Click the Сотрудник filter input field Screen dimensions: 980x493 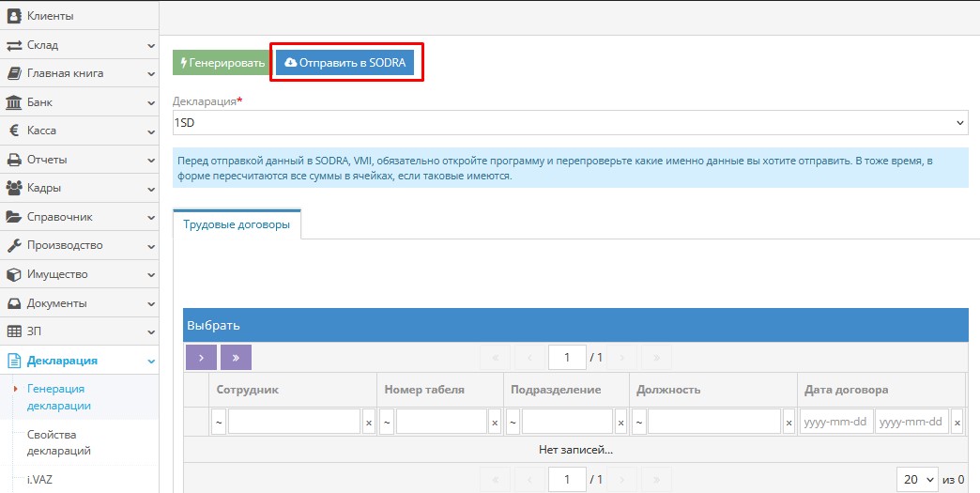294,423
